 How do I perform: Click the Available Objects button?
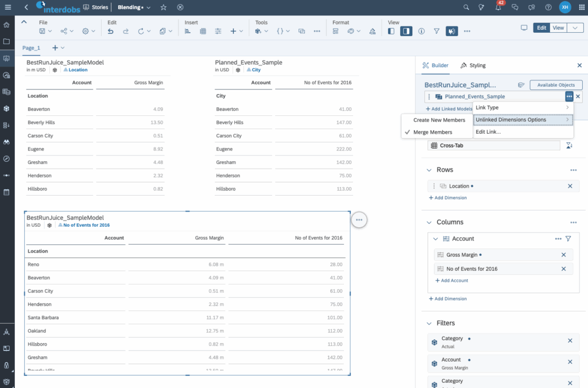(x=555, y=85)
